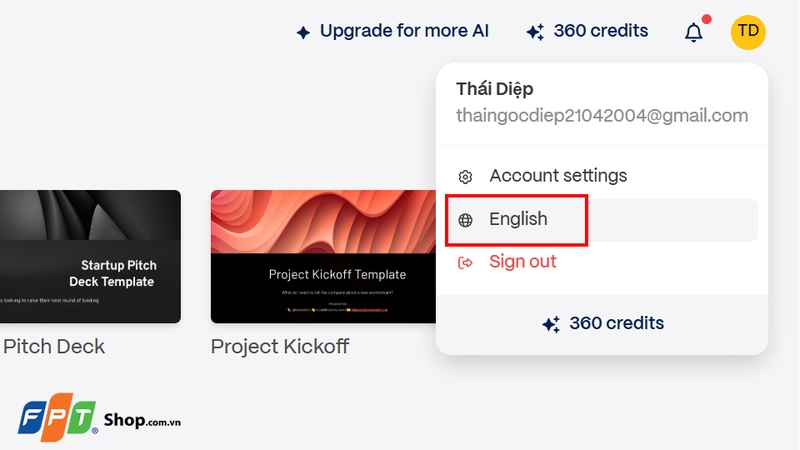This screenshot has height=450, width=800.
Task: Click Upgrade for more AI
Action: pos(404,31)
